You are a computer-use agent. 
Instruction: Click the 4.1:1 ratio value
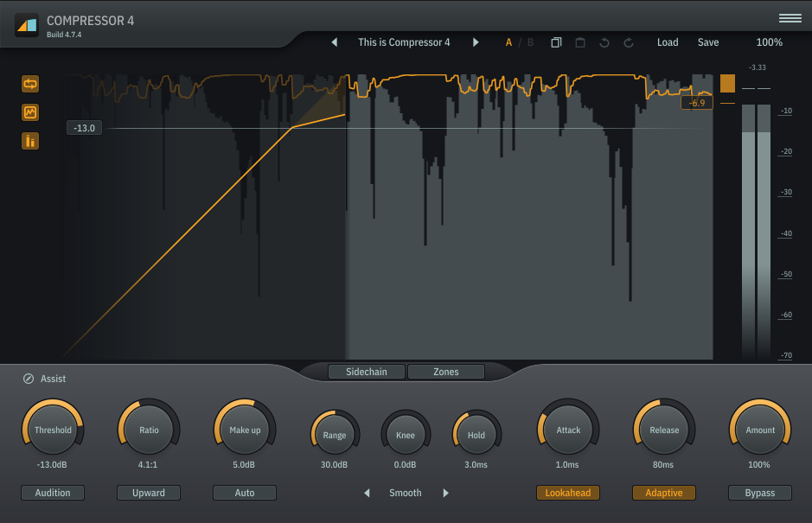[x=148, y=464]
